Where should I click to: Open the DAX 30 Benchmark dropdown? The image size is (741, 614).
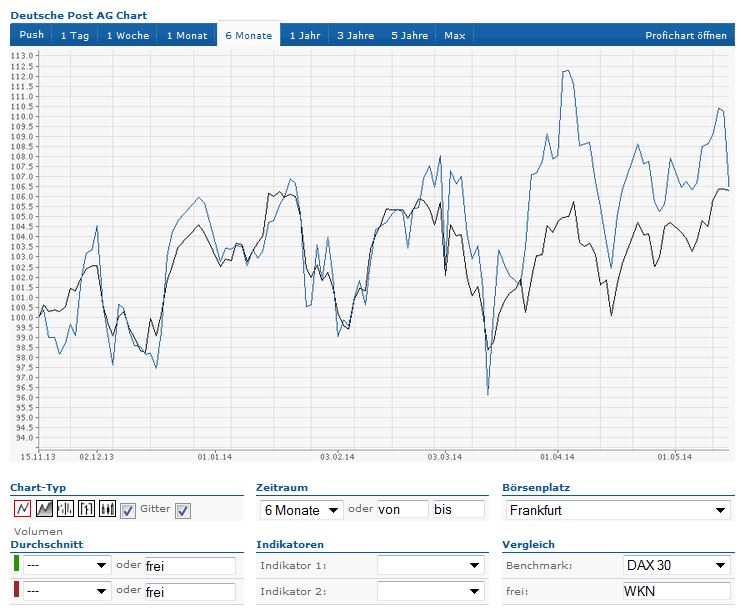coord(676,565)
